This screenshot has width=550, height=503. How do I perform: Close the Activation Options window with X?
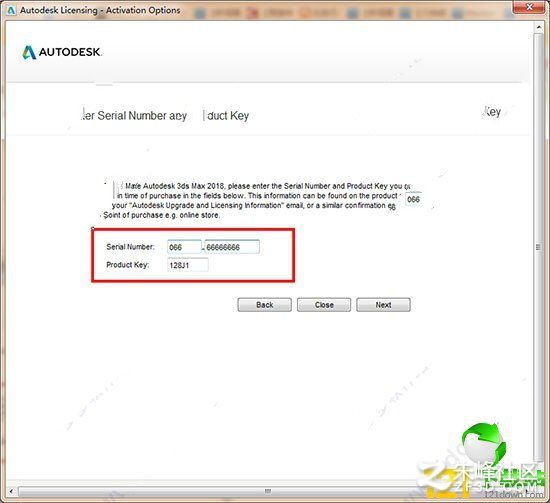(530, 7)
